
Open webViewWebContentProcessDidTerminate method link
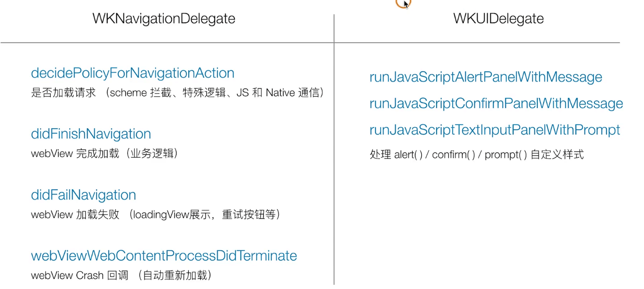164,256
